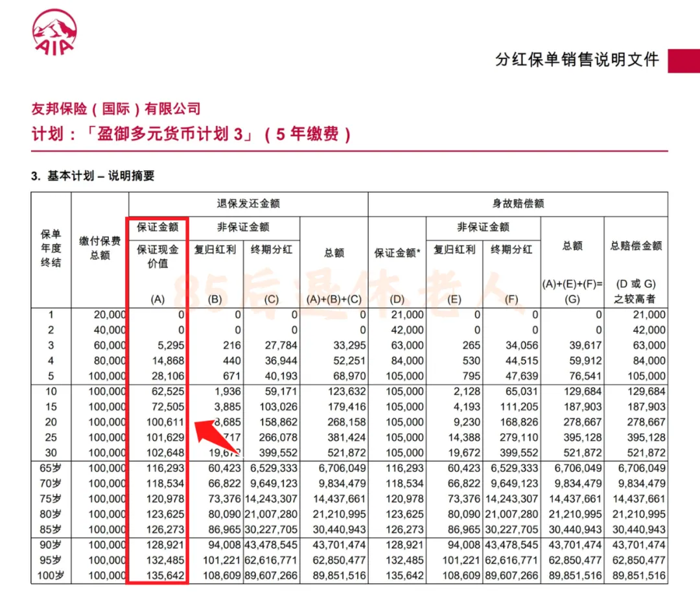This screenshot has width=700, height=594.
Task: Click surrender total 52,251 in year 4
Action: [x=349, y=361]
